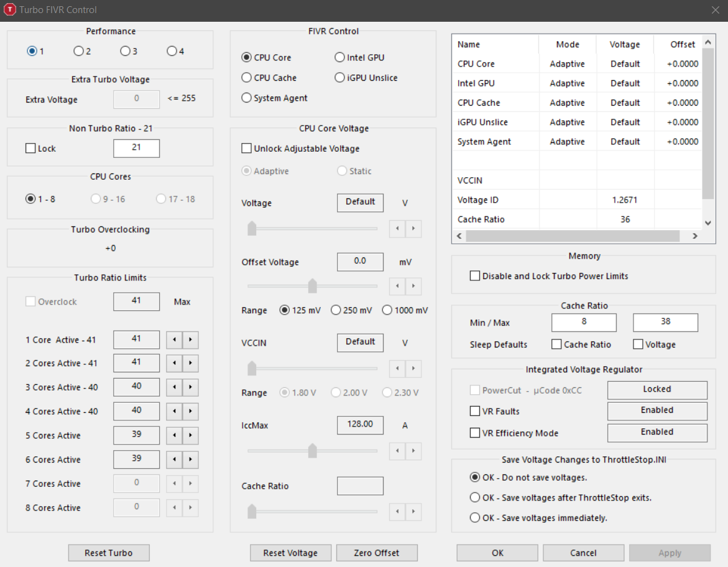The width and height of the screenshot is (728, 567).
Task: Click VR Faults Enabled status button
Action: point(657,410)
